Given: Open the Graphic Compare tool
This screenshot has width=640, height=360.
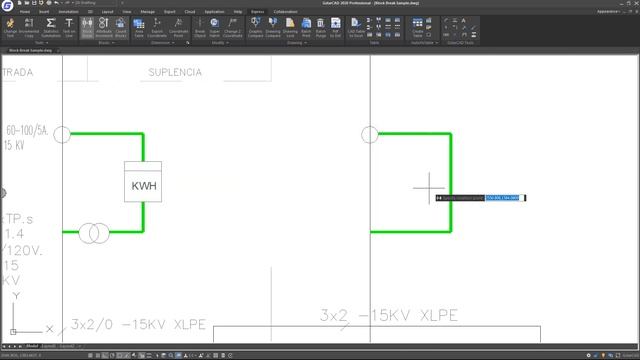Looking at the screenshot, I should coord(256,28).
